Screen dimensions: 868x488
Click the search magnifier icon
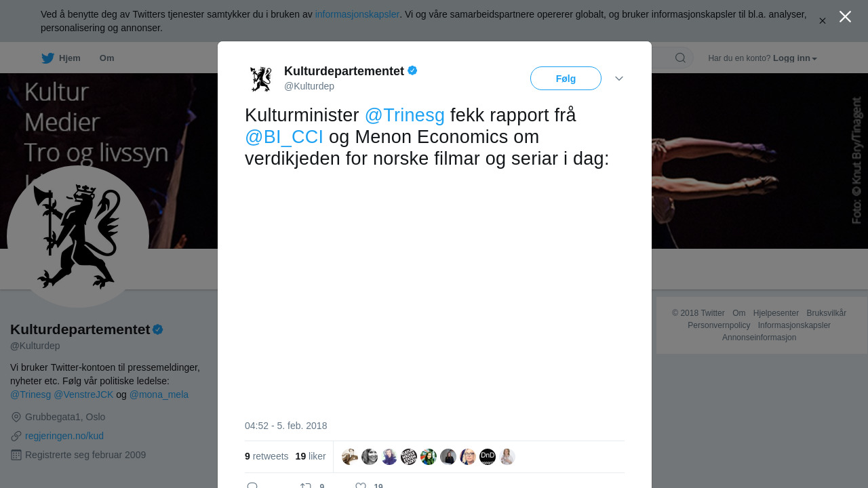[680, 58]
